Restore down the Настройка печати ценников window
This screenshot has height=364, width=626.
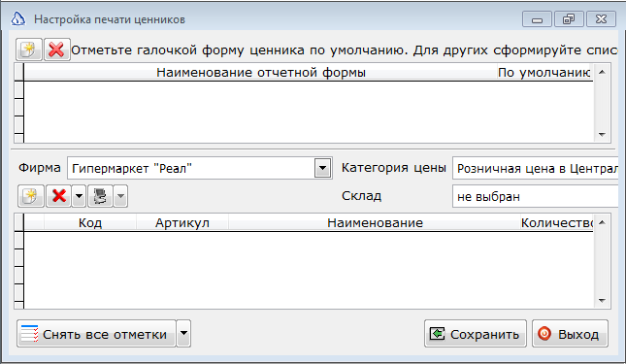(x=569, y=19)
